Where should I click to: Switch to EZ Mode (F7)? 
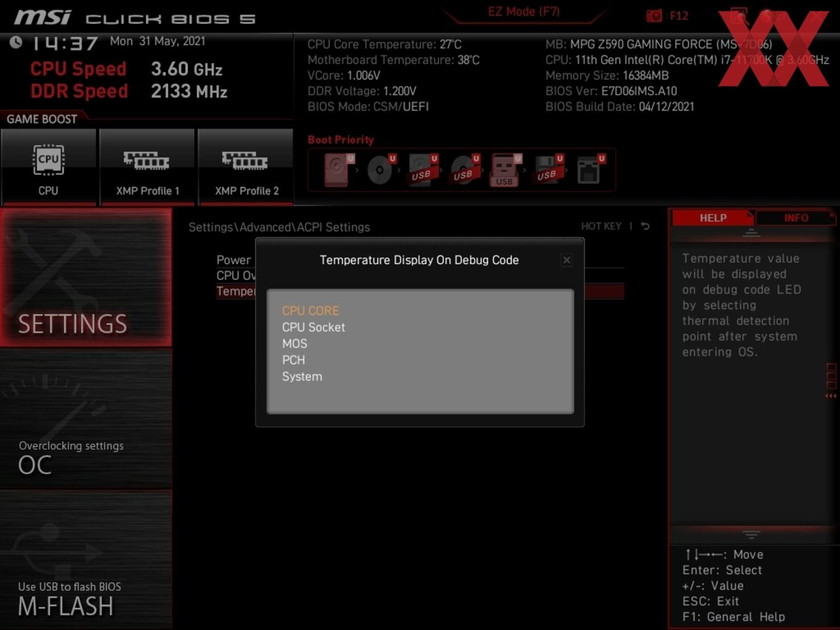[x=524, y=12]
